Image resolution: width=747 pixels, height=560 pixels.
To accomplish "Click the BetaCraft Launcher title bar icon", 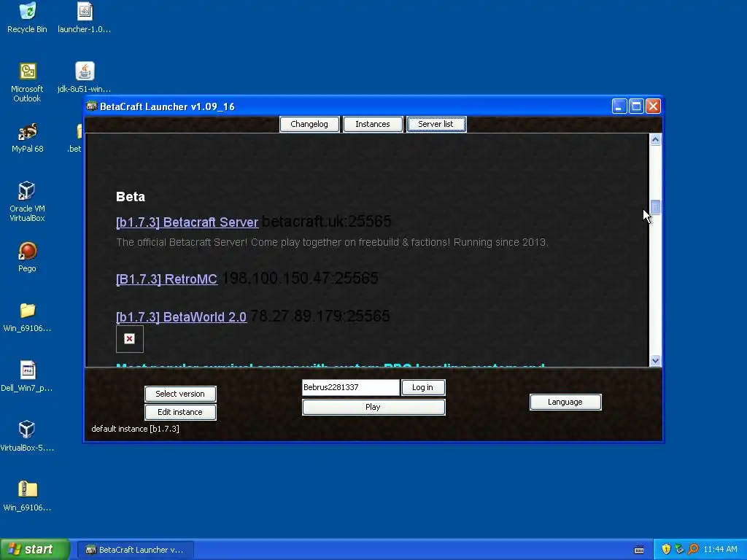I will pyautogui.click(x=91, y=106).
